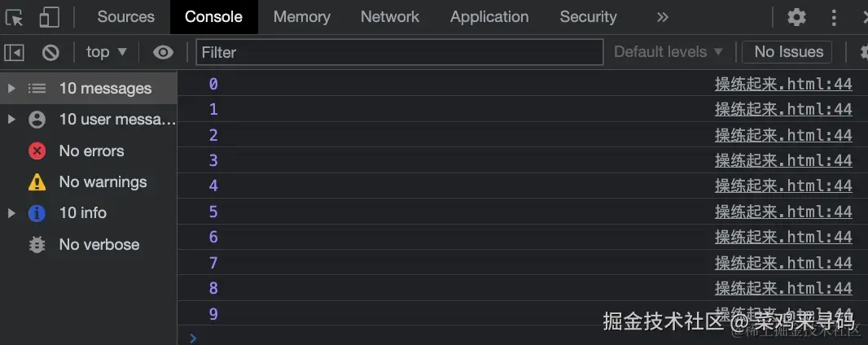
Task: Switch to the Network tab
Action: (x=390, y=16)
